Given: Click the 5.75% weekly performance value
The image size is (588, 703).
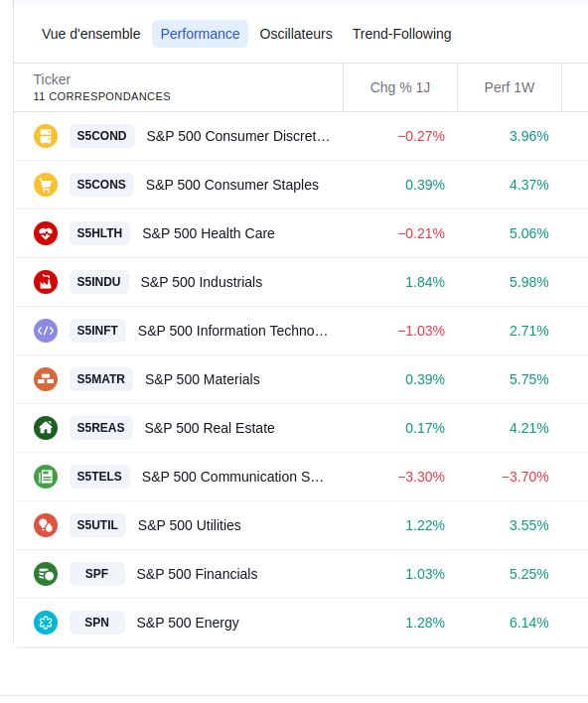Looking at the screenshot, I should tap(528, 379).
